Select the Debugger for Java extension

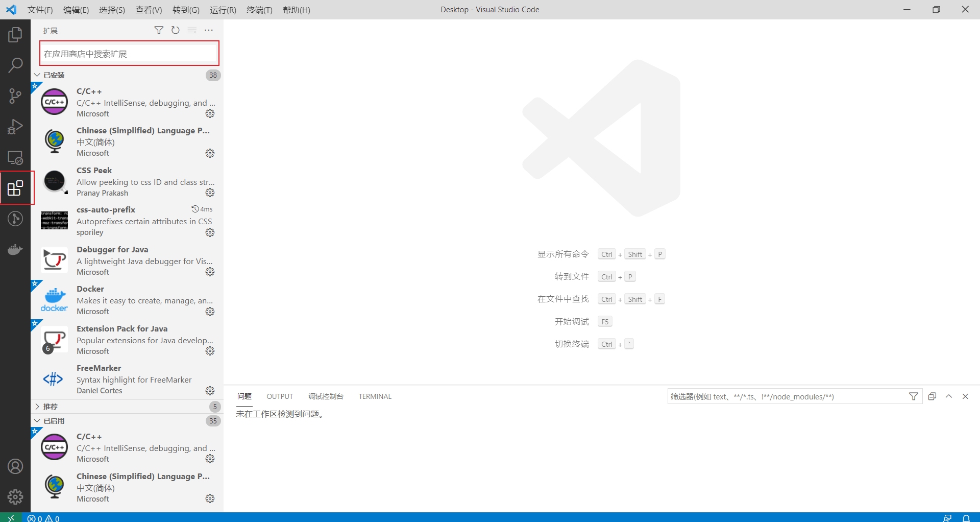pos(127,260)
